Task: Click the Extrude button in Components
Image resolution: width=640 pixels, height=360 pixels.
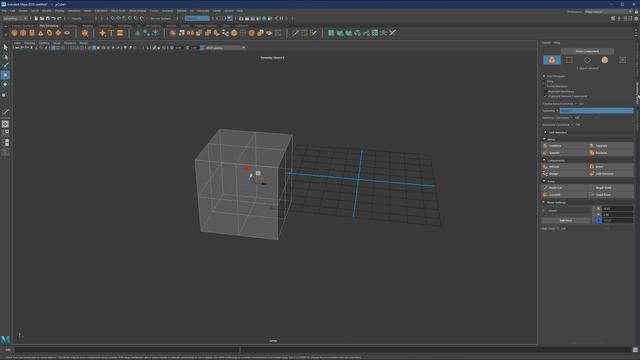Action: [565, 167]
